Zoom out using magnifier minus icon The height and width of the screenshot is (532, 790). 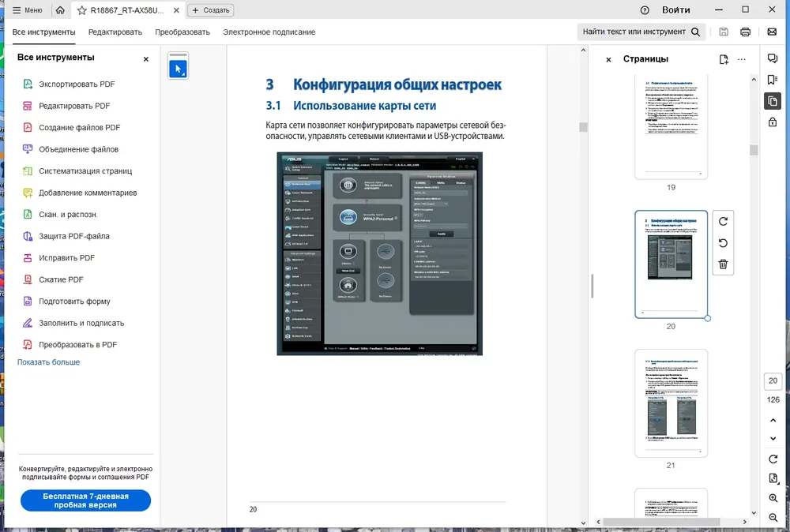[773, 518]
